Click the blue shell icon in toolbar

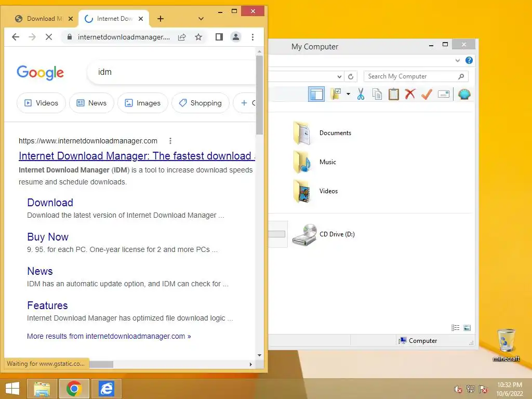pos(464,94)
